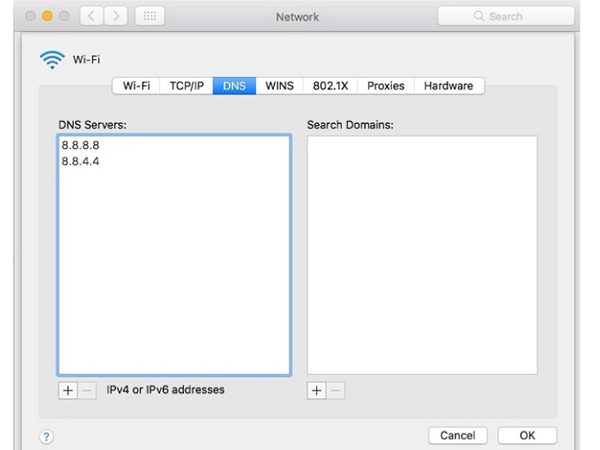This screenshot has width=600, height=450.
Task: Go to the 802.1X tab
Action: coord(328,86)
